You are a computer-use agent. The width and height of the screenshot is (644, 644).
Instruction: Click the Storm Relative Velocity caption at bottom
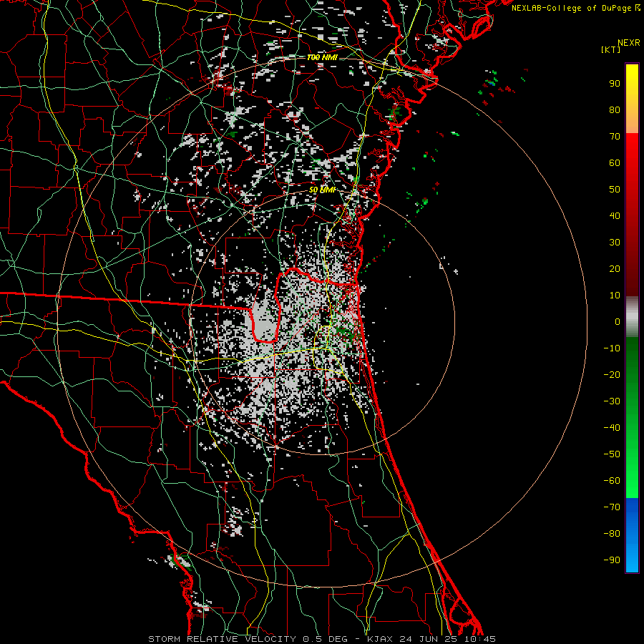point(321,639)
